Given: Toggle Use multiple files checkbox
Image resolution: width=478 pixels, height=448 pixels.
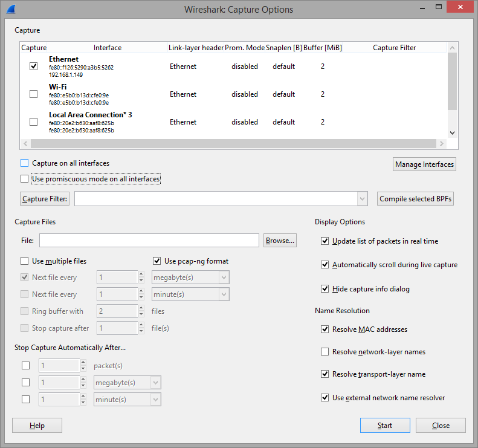Looking at the screenshot, I should (x=24, y=261).
